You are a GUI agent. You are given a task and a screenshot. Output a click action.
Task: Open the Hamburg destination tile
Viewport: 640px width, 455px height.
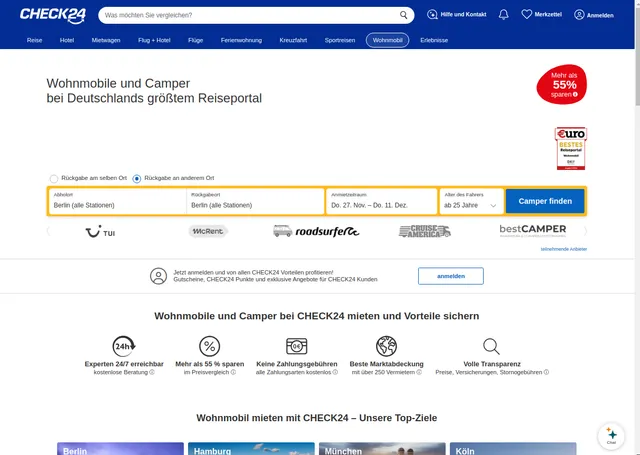(251, 448)
